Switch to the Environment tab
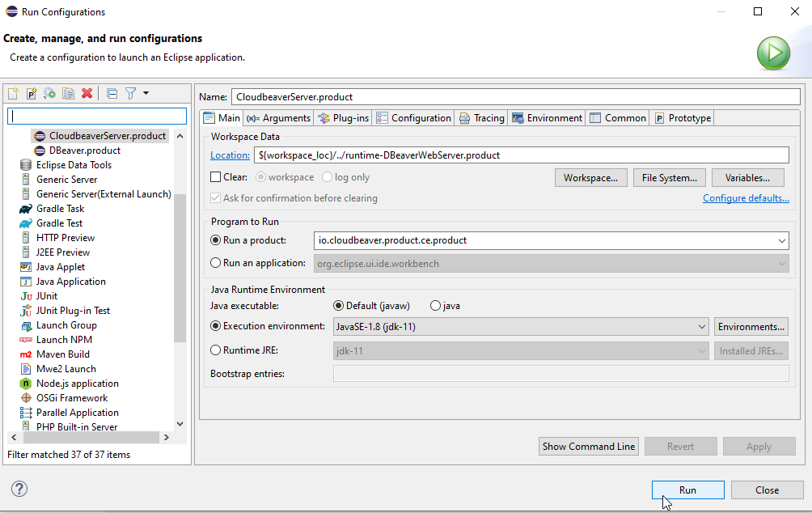The image size is (812, 513). tap(547, 117)
